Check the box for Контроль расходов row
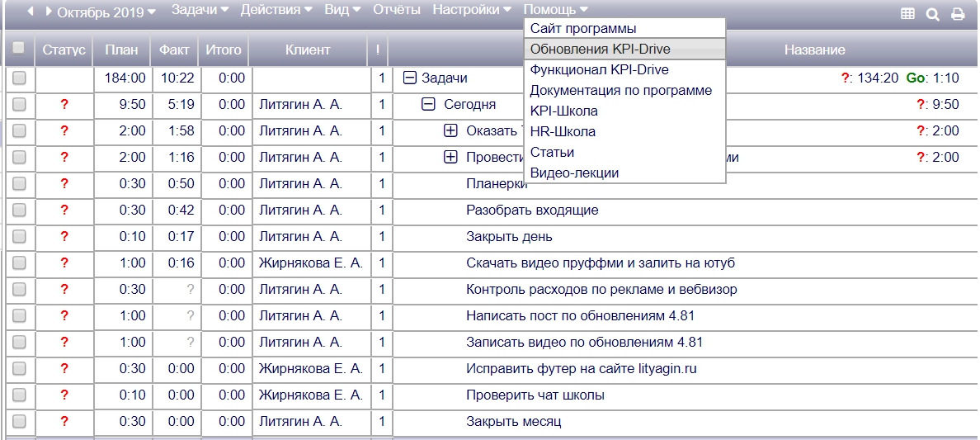The width and height of the screenshot is (980, 440). pyautogui.click(x=19, y=289)
